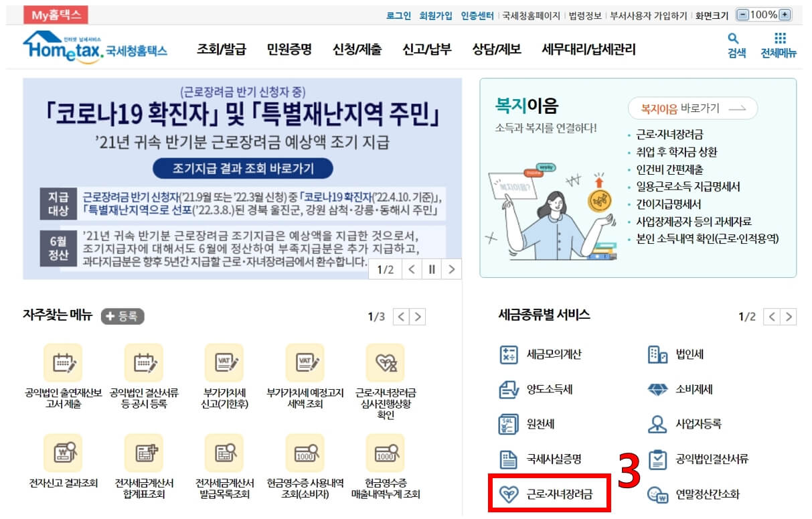Select 사업자등록 person icon service

pos(685,424)
